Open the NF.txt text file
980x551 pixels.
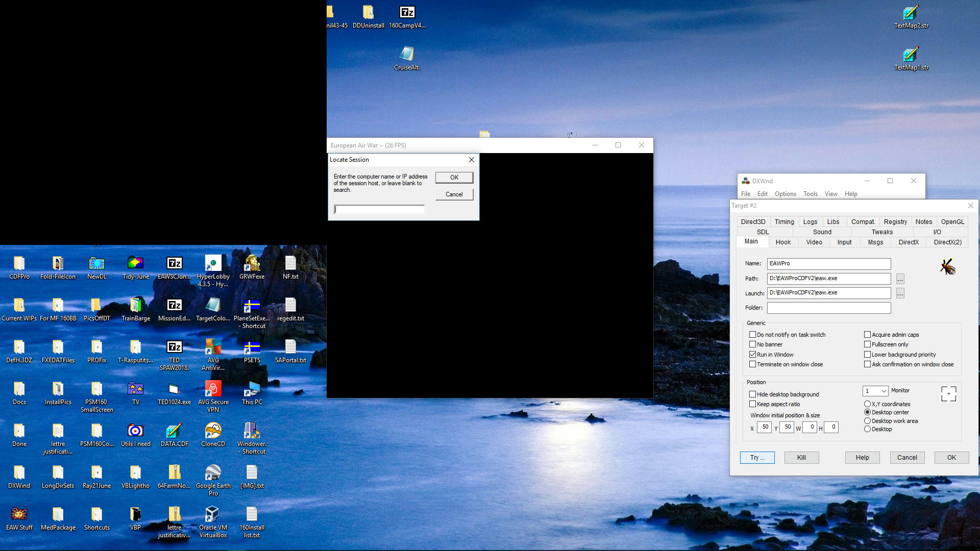click(290, 267)
